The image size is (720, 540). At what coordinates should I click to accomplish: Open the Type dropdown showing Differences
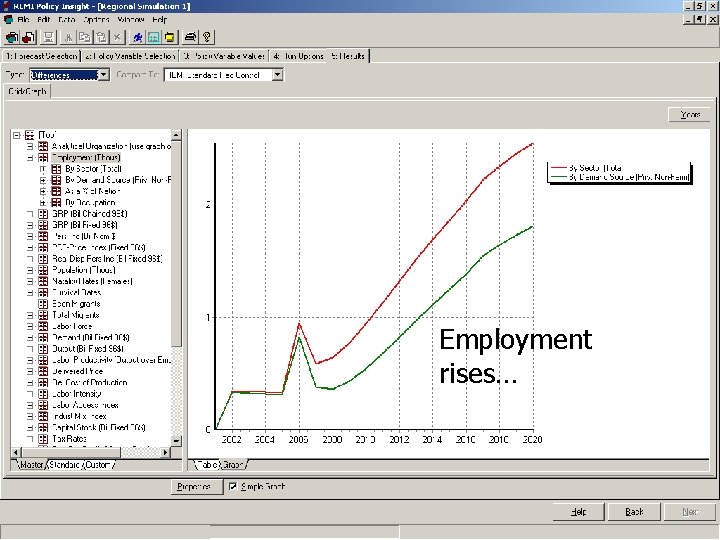tap(104, 75)
